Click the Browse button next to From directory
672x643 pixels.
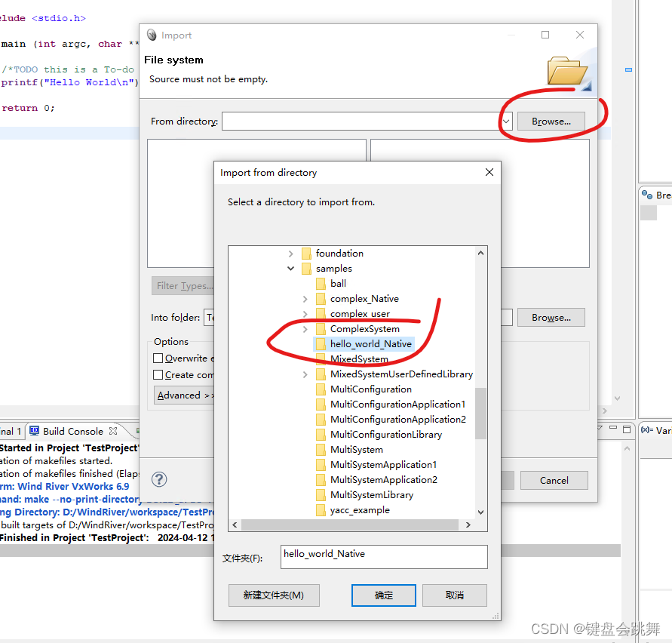[551, 121]
